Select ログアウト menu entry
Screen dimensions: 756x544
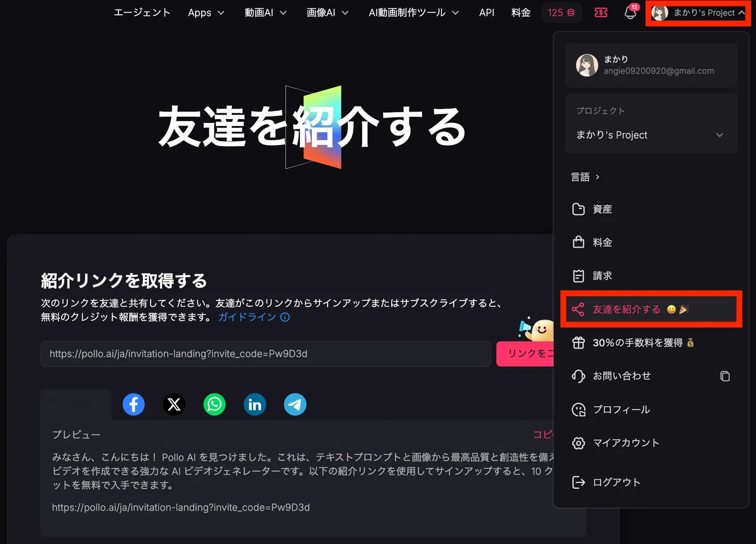pyautogui.click(x=651, y=483)
